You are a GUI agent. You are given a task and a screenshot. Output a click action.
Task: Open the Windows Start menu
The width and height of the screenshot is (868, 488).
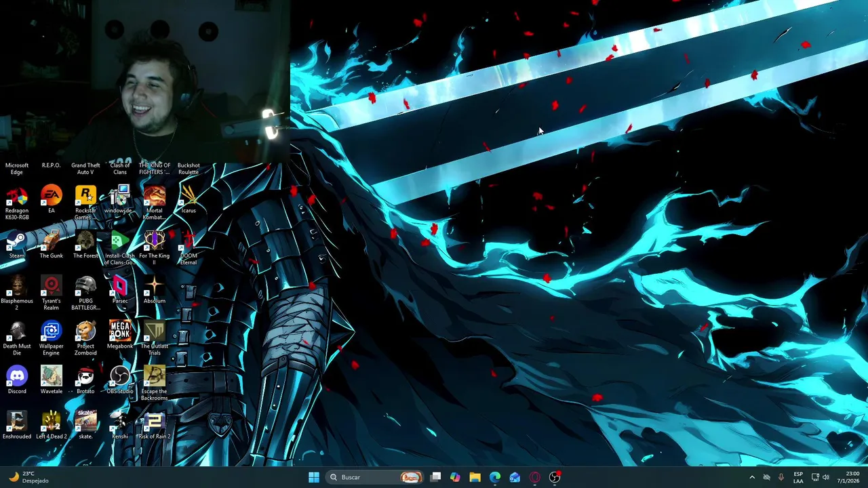(x=314, y=477)
